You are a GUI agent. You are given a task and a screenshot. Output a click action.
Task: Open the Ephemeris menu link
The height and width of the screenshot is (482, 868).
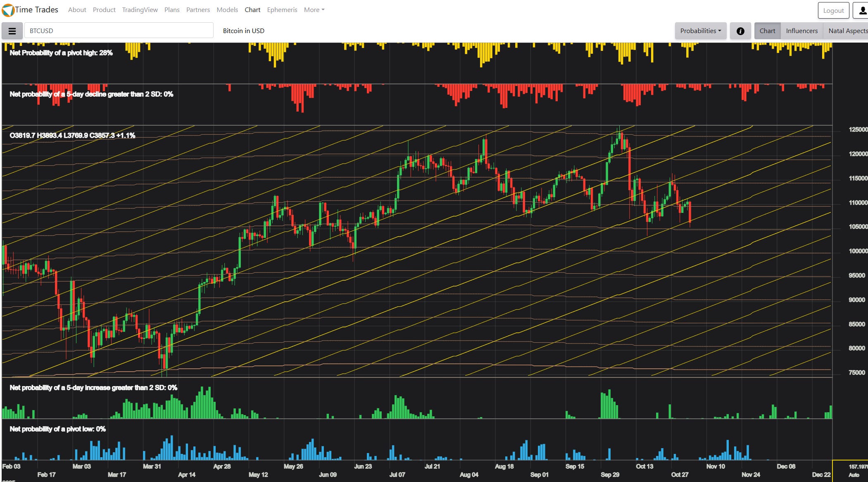coord(282,10)
